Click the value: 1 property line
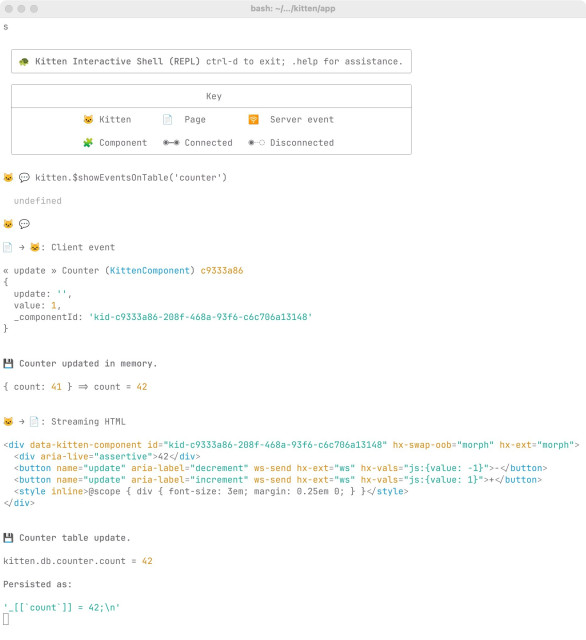Viewport: 586px width, 640px height. point(38,305)
